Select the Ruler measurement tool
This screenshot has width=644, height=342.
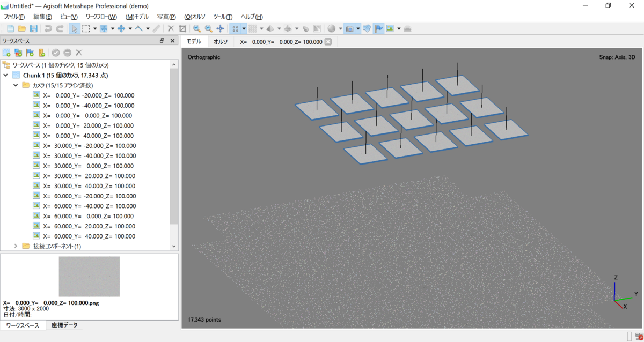[156, 28]
